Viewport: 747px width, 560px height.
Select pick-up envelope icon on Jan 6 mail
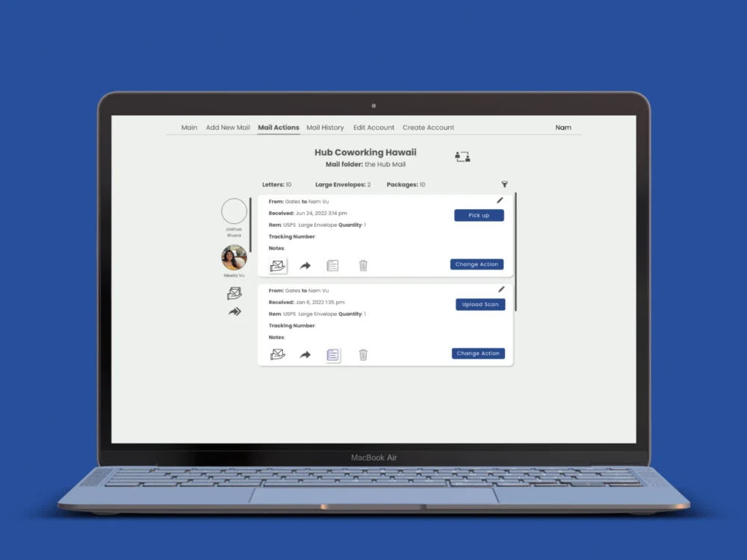tap(278, 354)
